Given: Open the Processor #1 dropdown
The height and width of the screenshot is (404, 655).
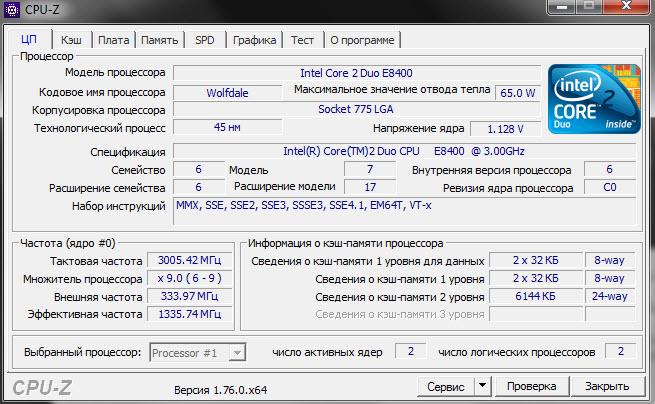Looking at the screenshot, I should point(198,353).
